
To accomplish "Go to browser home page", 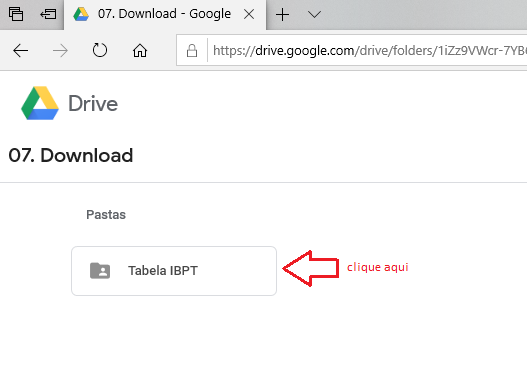I will (x=140, y=50).
